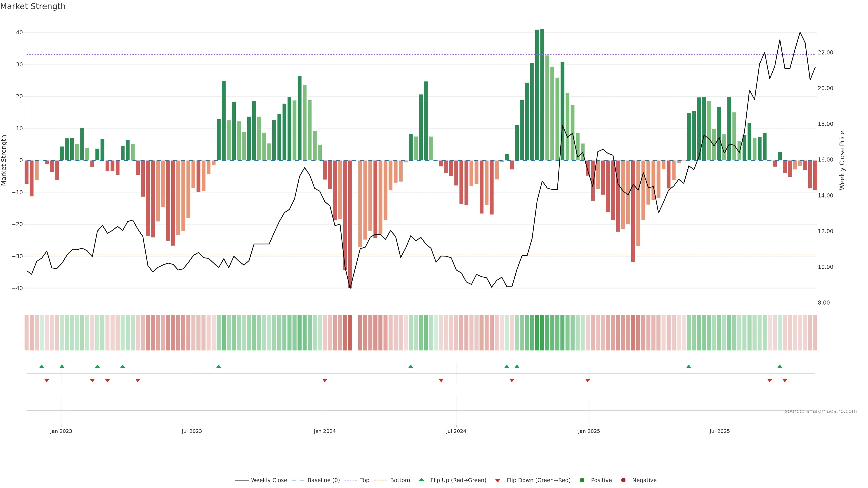This screenshot has height=488, width=868.
Task: Click the Bottom legend line icon
Action: point(380,480)
